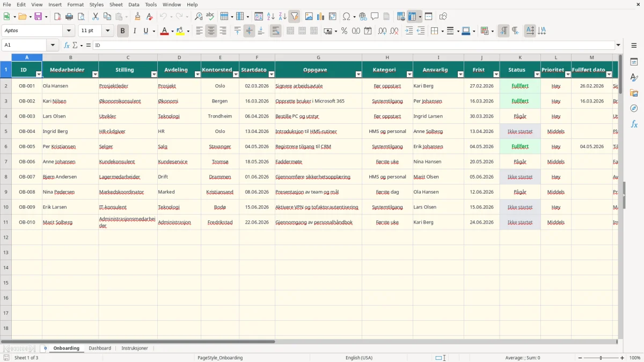Open Find & Replace from toolbar
Screen dimensions: 644x362
(199, 17)
